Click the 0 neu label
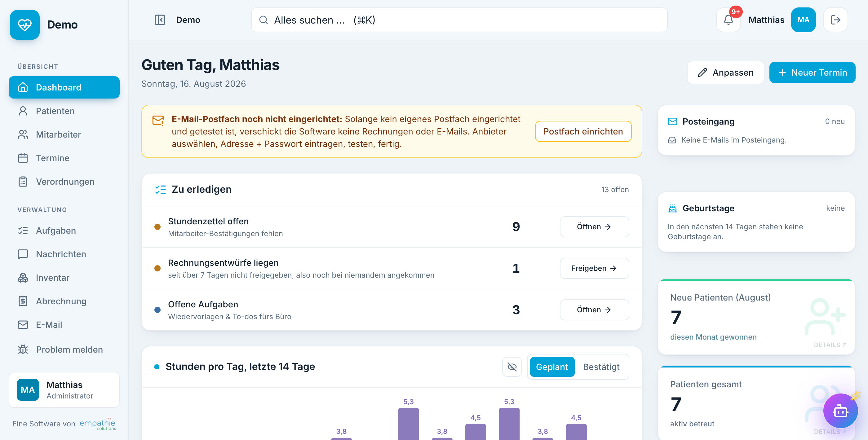Image resolution: width=868 pixels, height=440 pixels. tap(835, 121)
